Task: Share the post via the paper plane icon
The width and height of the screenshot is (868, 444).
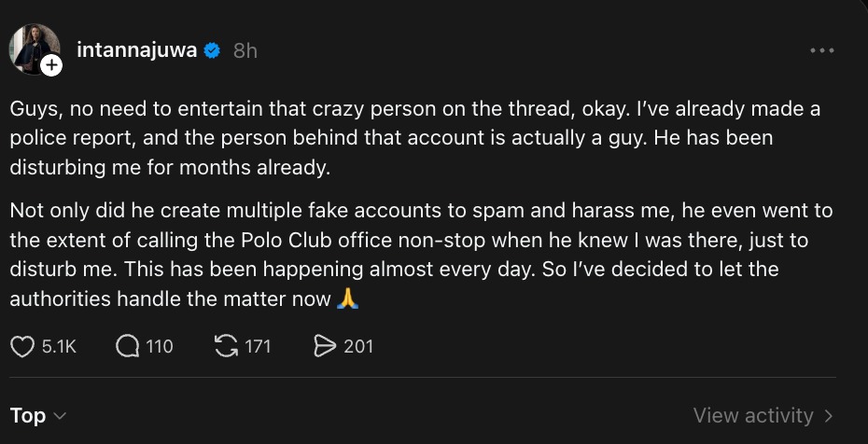Action: pos(325,346)
